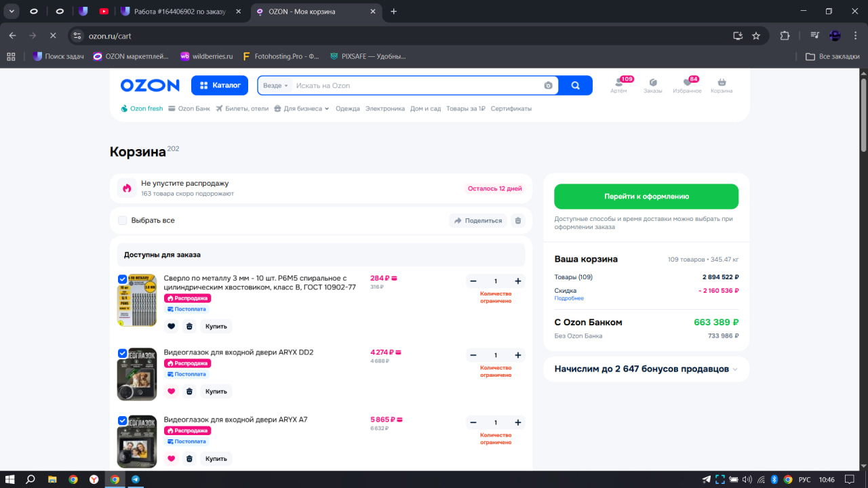This screenshot has height=488, width=868.
Task: Click the Подробнее discount details link
Action: pos(568,298)
